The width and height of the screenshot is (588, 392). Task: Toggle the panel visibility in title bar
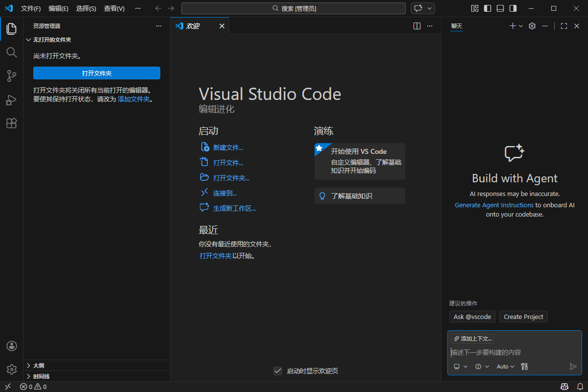500,8
